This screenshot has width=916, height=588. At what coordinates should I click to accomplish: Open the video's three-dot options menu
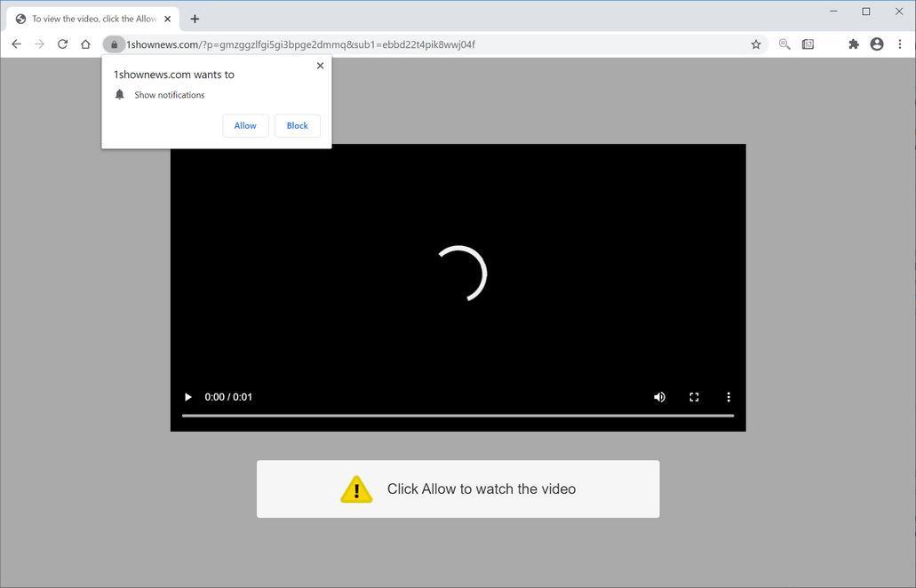click(729, 397)
